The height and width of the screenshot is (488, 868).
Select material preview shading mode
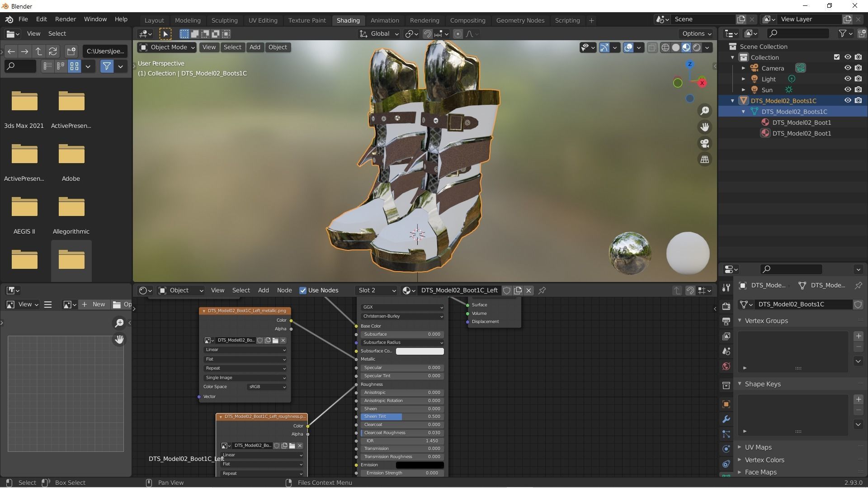(x=686, y=47)
